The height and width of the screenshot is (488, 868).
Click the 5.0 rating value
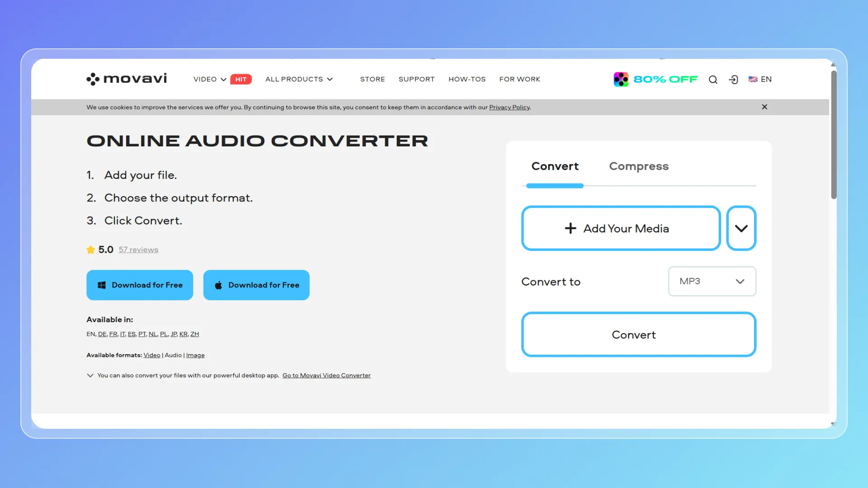pyautogui.click(x=106, y=249)
